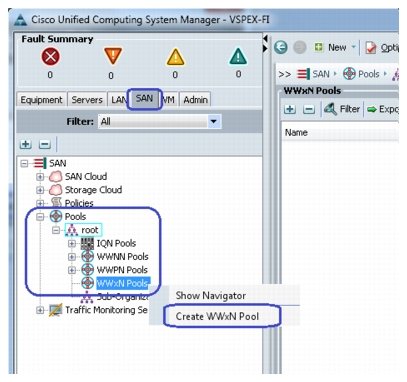Switch to the SAN tab
This screenshot has height=382, width=407.
tap(144, 99)
